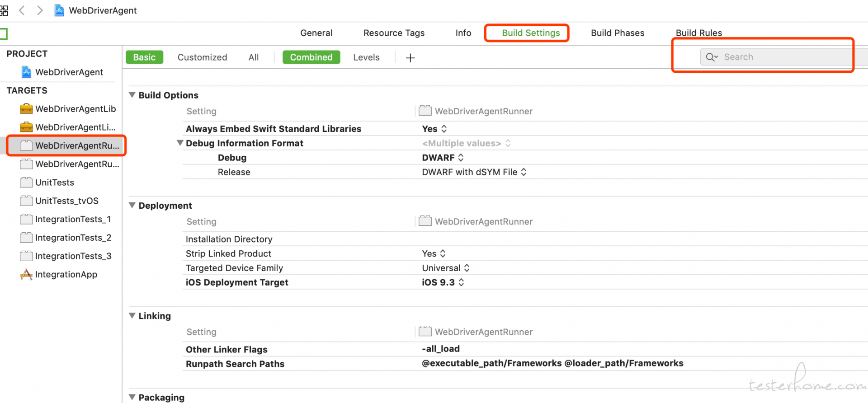Click the UnitTests target icon
Image resolution: width=868 pixels, height=403 pixels.
[26, 182]
